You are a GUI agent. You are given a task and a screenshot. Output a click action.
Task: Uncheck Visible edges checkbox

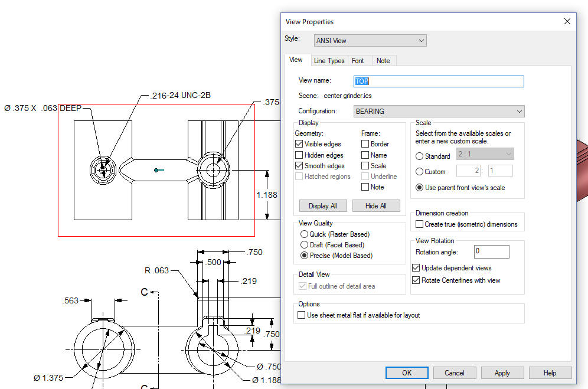click(x=299, y=144)
